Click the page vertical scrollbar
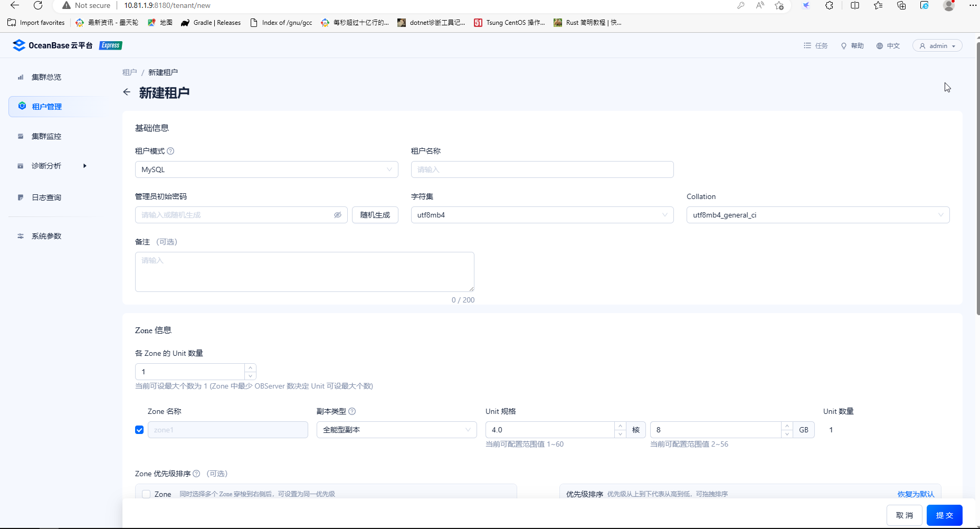Image resolution: width=980 pixels, height=529 pixels. 978,180
